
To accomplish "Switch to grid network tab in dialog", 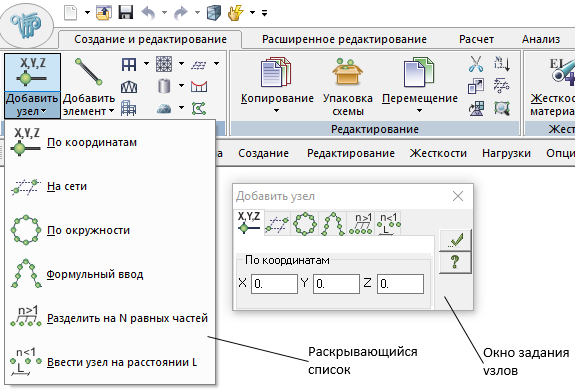I will click(277, 224).
